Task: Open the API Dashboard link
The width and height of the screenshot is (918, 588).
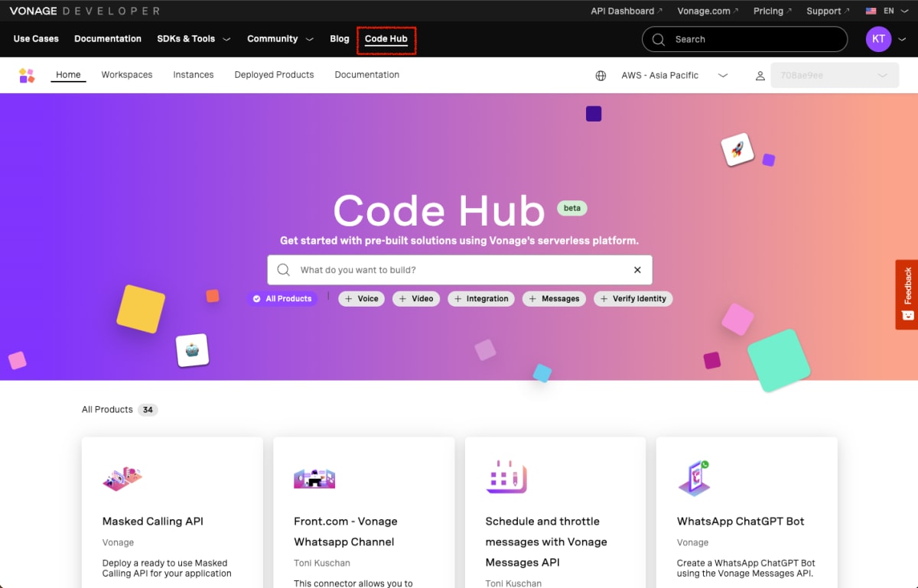Action: pos(627,11)
